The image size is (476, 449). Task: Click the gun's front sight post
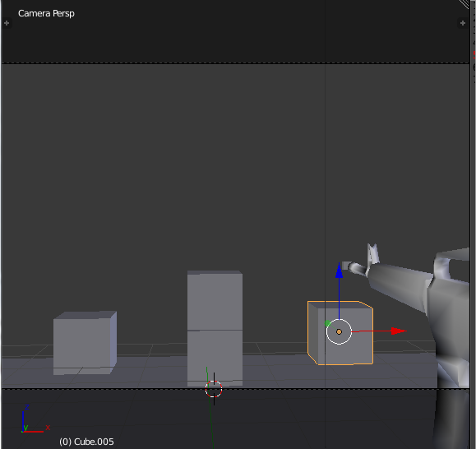click(373, 253)
